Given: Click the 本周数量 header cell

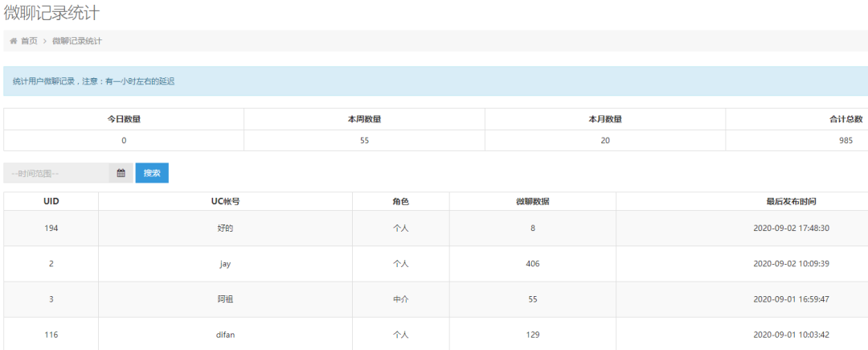Looking at the screenshot, I should pos(364,119).
